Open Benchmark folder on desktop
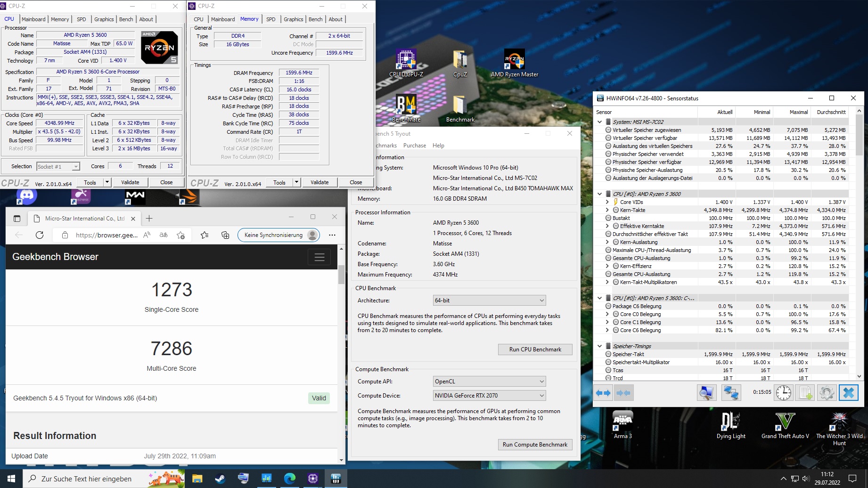The image size is (868, 488). point(460,108)
